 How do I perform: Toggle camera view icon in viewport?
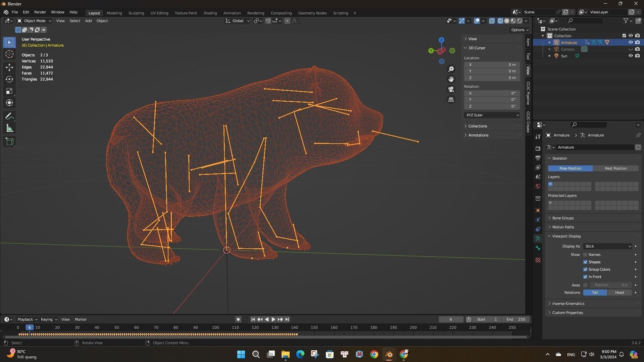pos(451,89)
